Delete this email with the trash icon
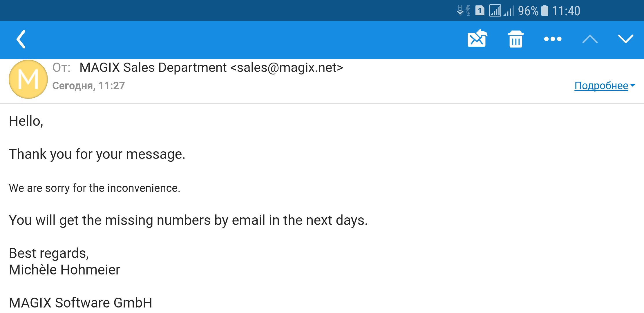This screenshot has height=313, width=644. (x=515, y=39)
